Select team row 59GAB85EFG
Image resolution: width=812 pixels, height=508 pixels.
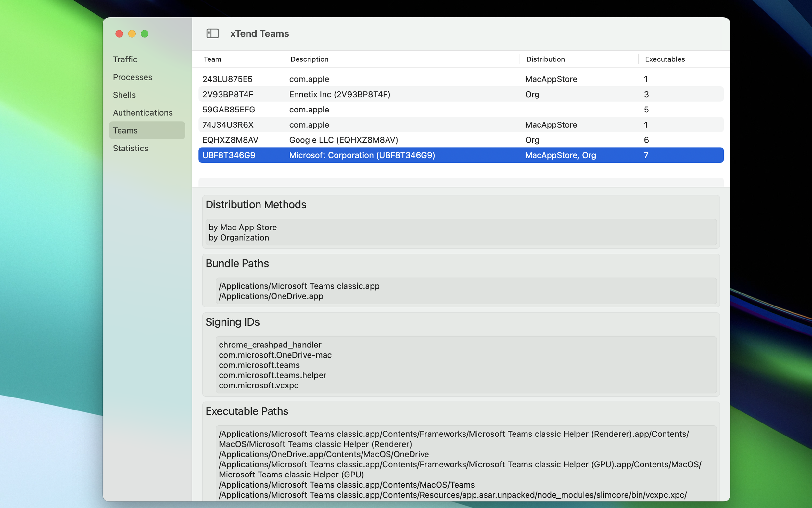(229, 110)
